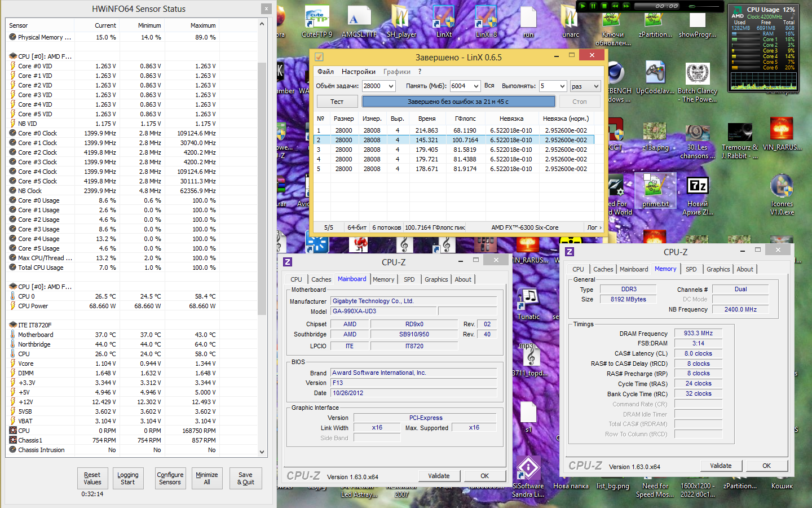This screenshot has height=508, width=812.
Task: Click the 'ГФлопс' column header in LinX
Action: tap(465, 119)
